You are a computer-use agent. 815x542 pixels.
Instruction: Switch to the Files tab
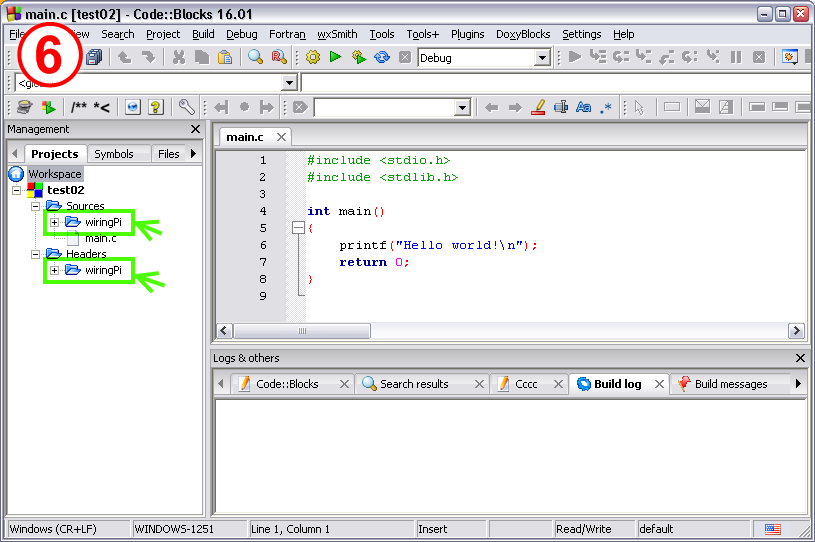(x=168, y=154)
